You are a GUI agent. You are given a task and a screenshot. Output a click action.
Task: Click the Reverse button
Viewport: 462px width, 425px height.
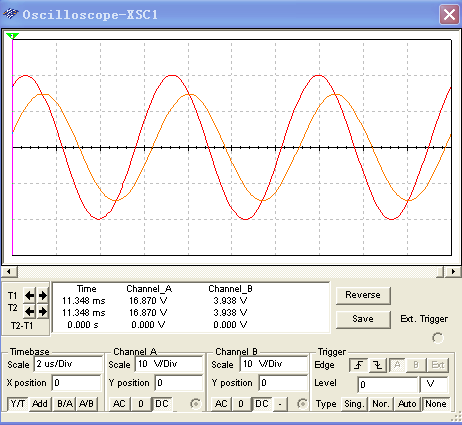coord(363,295)
